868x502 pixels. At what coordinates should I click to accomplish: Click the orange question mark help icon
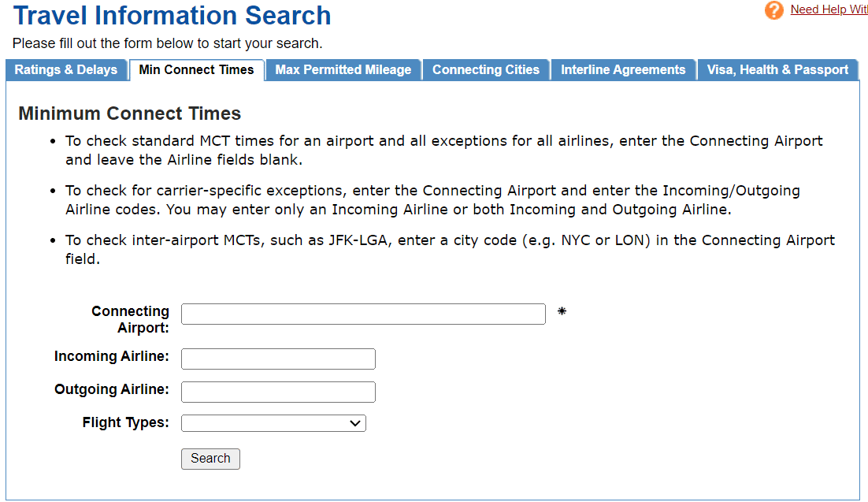[774, 10]
